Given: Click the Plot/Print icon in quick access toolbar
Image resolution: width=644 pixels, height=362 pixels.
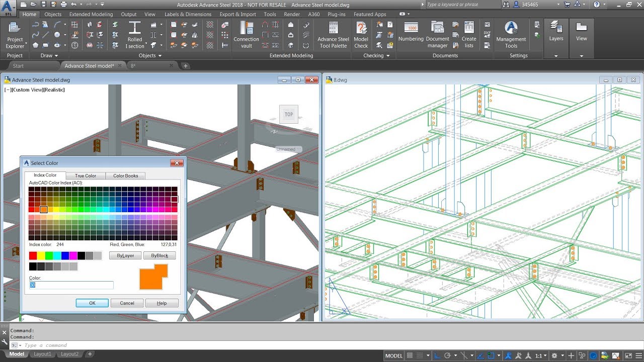Looking at the screenshot, I should click(x=64, y=5).
